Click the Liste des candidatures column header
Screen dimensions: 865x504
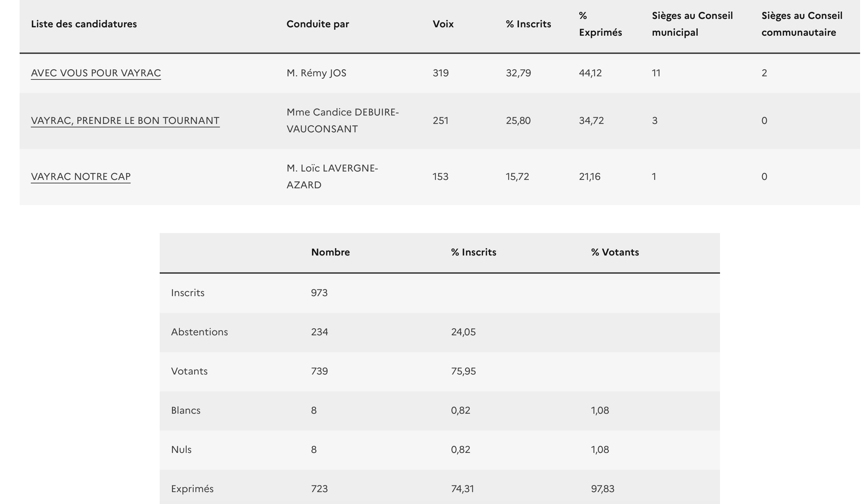pyautogui.click(x=84, y=24)
